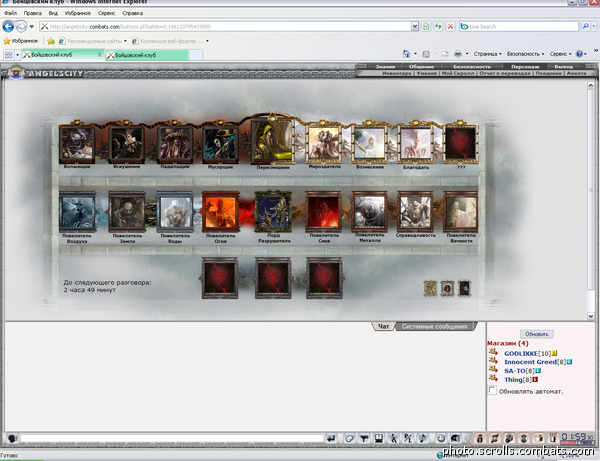
Task: Choose the Повелитель Земли portrait
Action: (x=127, y=212)
